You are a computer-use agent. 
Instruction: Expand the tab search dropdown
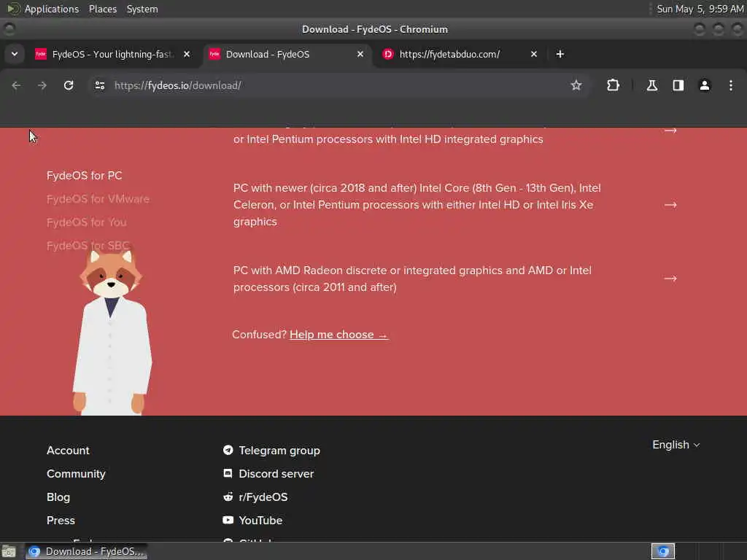(15, 54)
